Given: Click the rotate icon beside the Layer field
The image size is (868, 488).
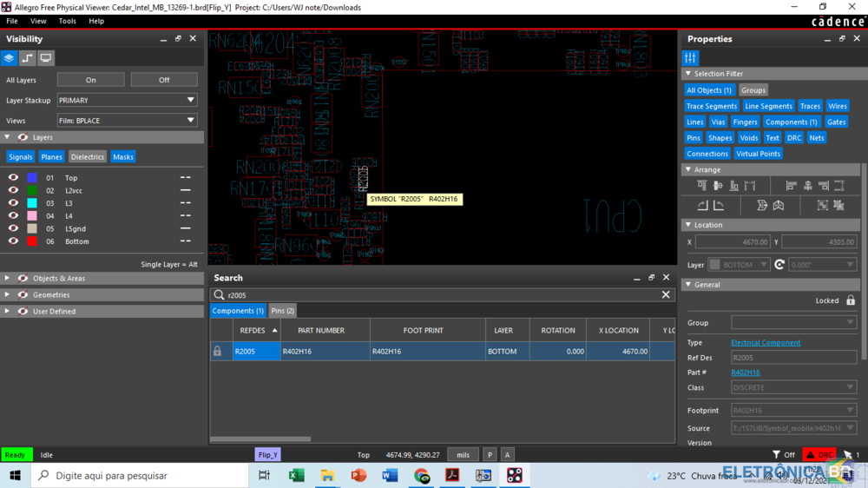Looking at the screenshot, I should click(x=779, y=265).
